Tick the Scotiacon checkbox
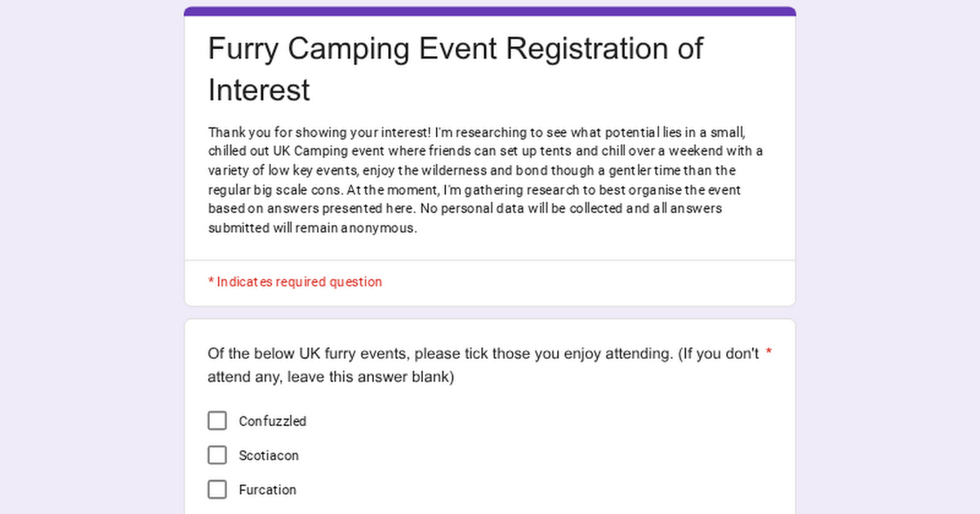 (217, 455)
